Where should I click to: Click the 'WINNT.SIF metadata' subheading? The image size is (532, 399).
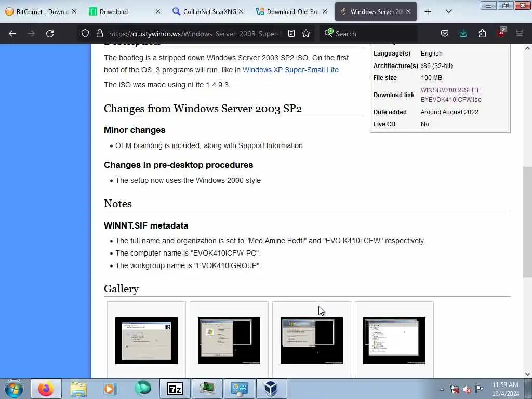[x=146, y=225]
